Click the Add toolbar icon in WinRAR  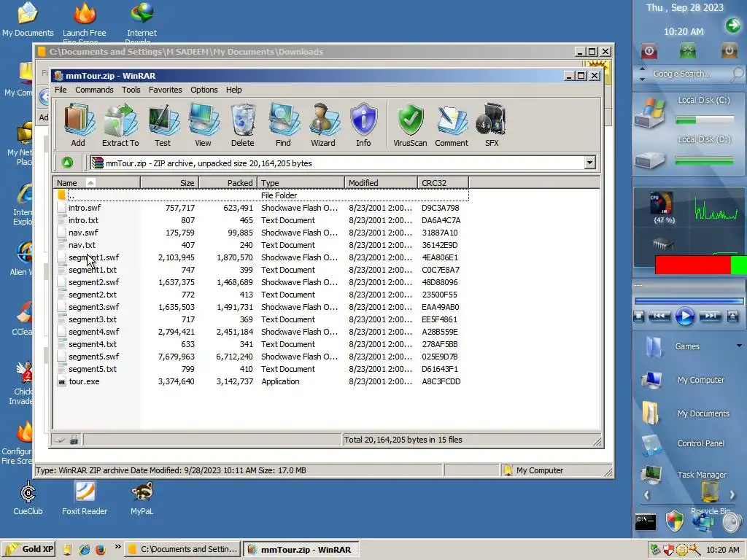(x=78, y=125)
